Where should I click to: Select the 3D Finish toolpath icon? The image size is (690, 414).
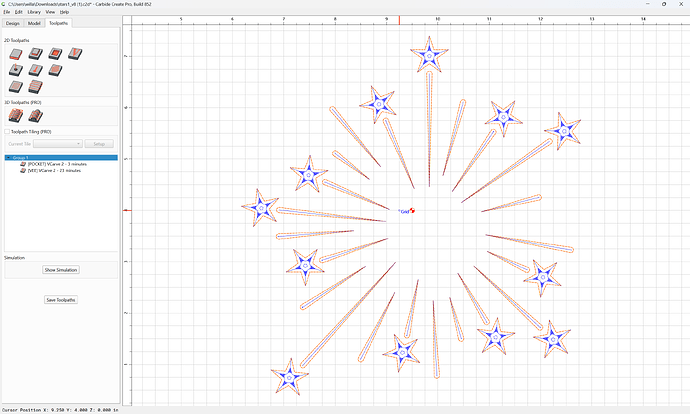(36, 116)
